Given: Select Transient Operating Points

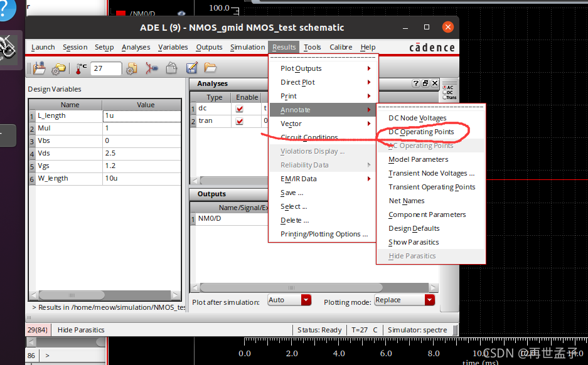Looking at the screenshot, I should (430, 187).
